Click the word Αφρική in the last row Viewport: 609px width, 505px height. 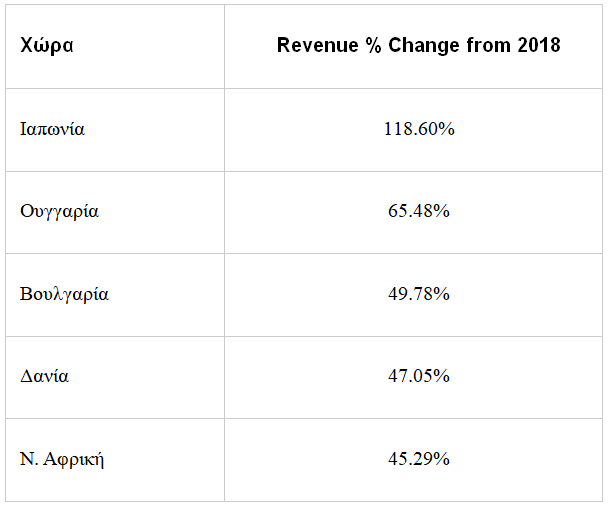tap(73, 459)
